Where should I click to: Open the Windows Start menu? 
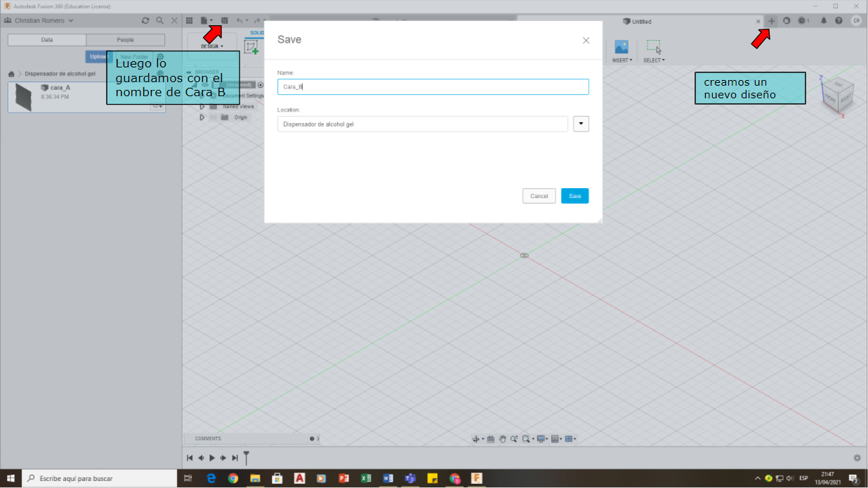pos(11,478)
